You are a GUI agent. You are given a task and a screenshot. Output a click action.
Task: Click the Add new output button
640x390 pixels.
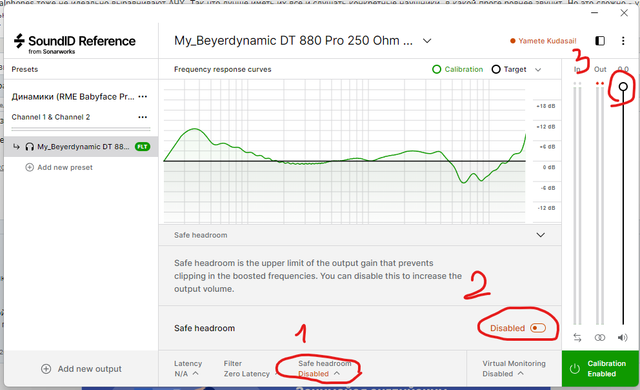coord(81,369)
